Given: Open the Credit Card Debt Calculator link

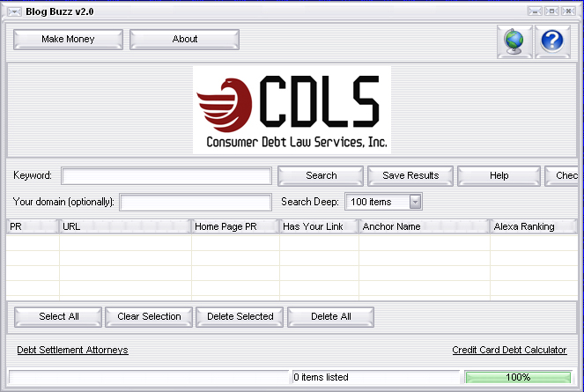Looking at the screenshot, I should tap(509, 350).
